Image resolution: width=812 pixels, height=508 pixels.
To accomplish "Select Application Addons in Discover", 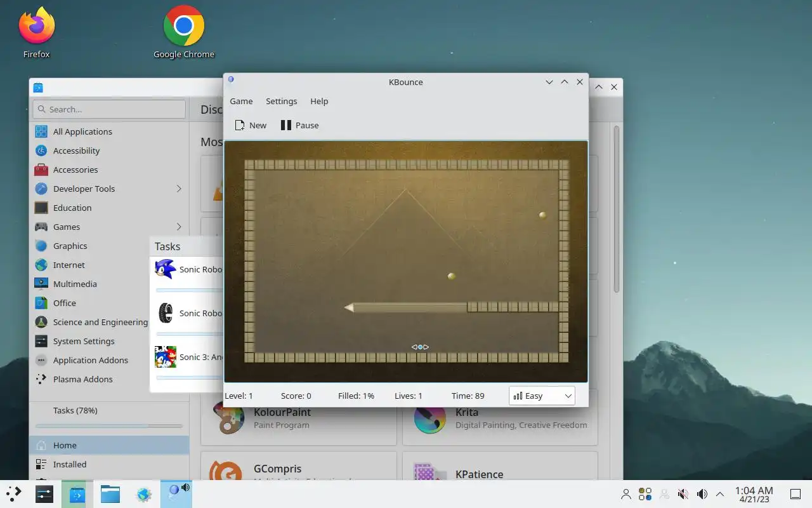I will point(90,360).
